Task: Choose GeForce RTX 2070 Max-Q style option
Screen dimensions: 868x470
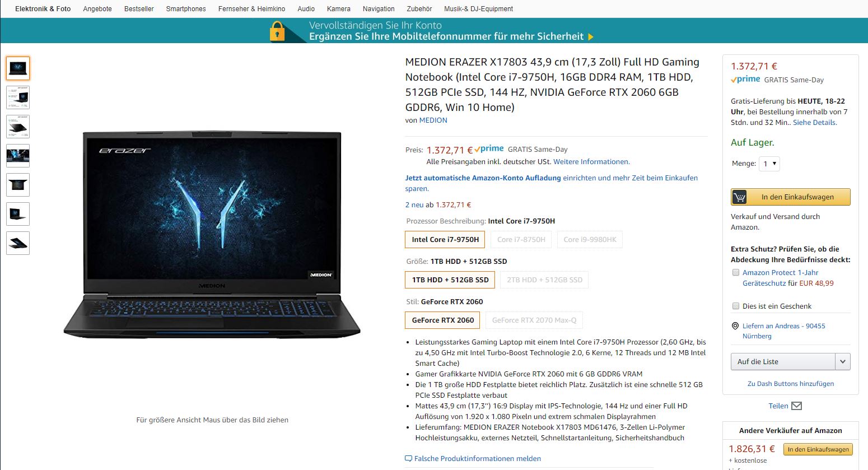Action: click(534, 320)
